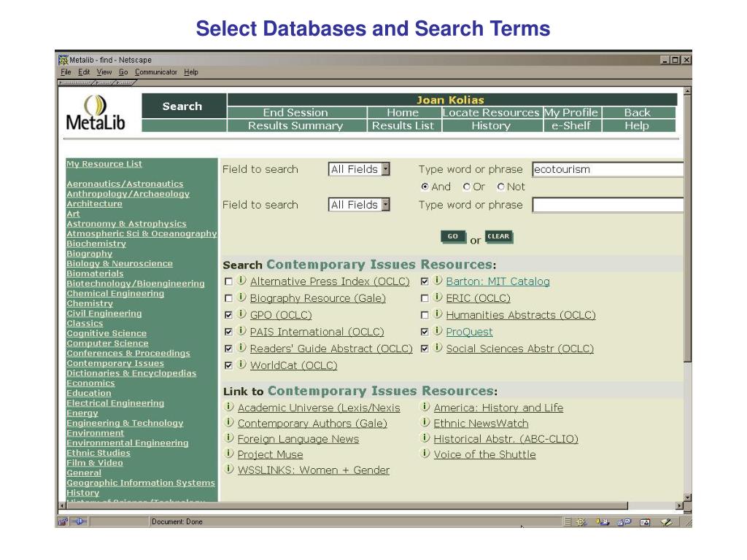Screen dimensions: 747x560
Task: Click the first phrase field containing ecotourism
Action: (608, 169)
